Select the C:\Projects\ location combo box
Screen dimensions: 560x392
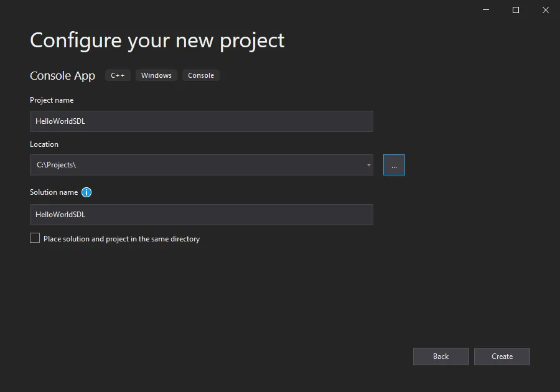pyautogui.click(x=202, y=165)
